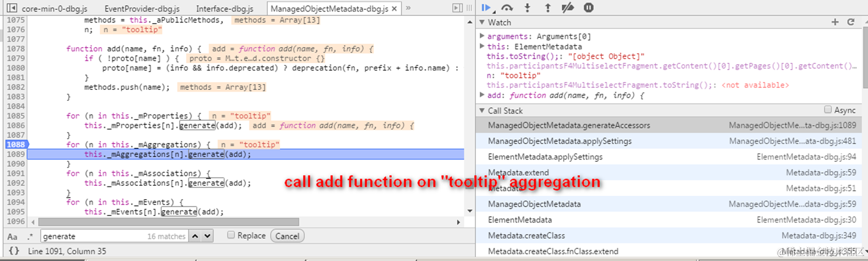
Task: Open ManagedObjectMe...ata-dbg.js:481 source link
Action: tap(792, 141)
